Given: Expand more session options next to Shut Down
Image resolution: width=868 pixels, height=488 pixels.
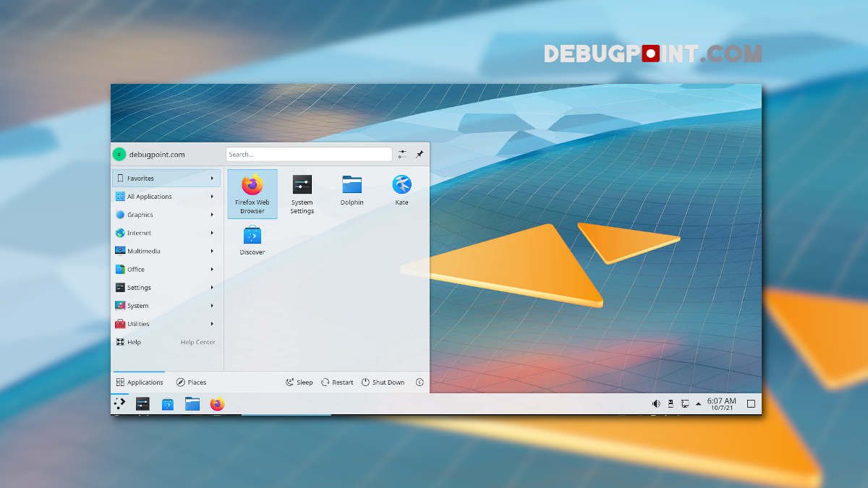Looking at the screenshot, I should 420,382.
